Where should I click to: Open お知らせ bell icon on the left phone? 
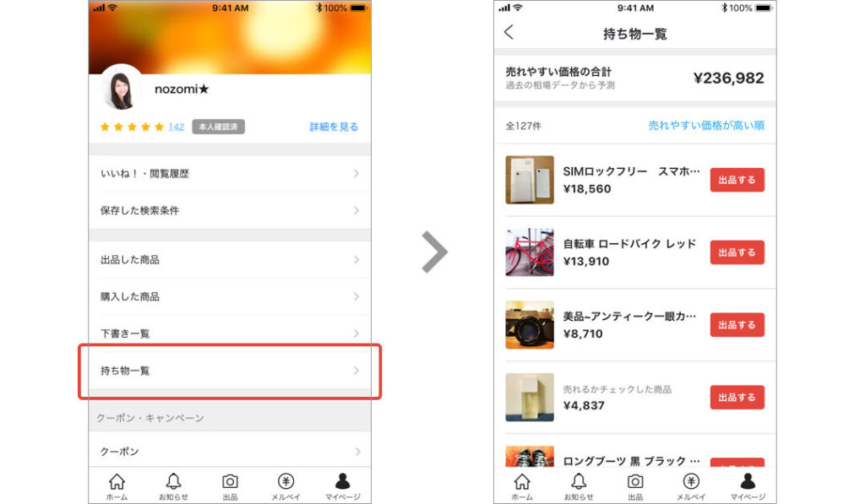coord(173,481)
